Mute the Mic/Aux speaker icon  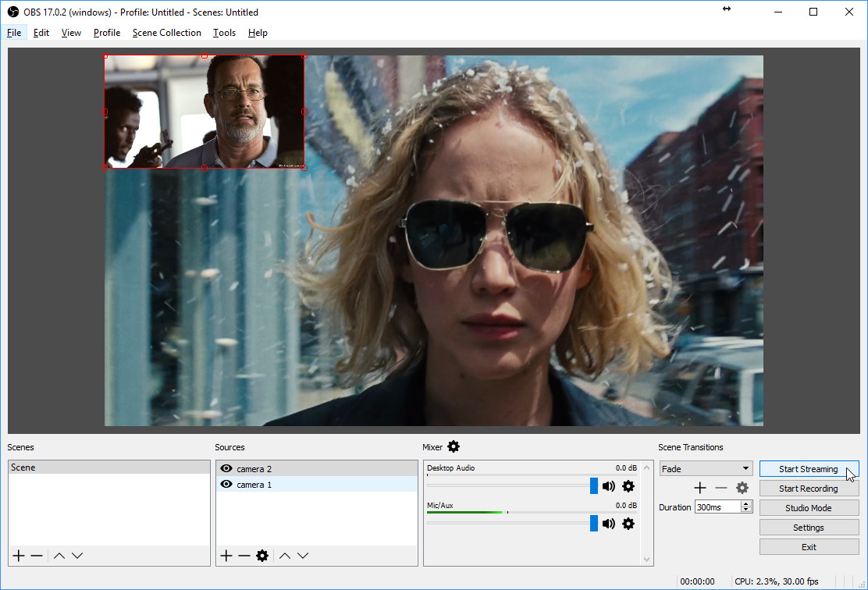pyautogui.click(x=608, y=524)
